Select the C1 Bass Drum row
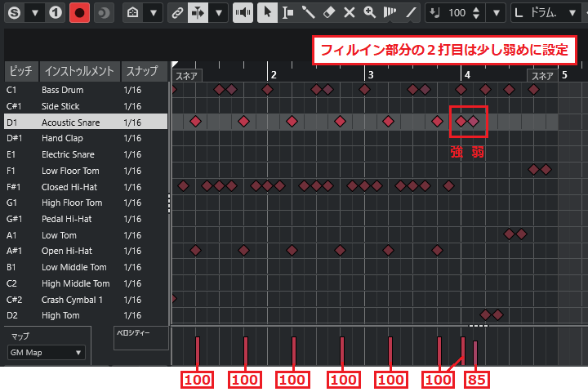 pos(86,90)
